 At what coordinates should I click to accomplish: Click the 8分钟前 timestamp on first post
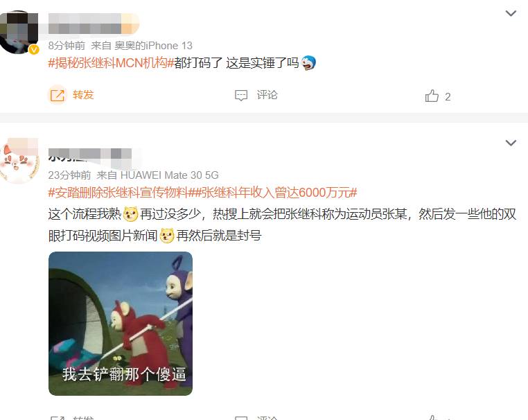point(67,46)
